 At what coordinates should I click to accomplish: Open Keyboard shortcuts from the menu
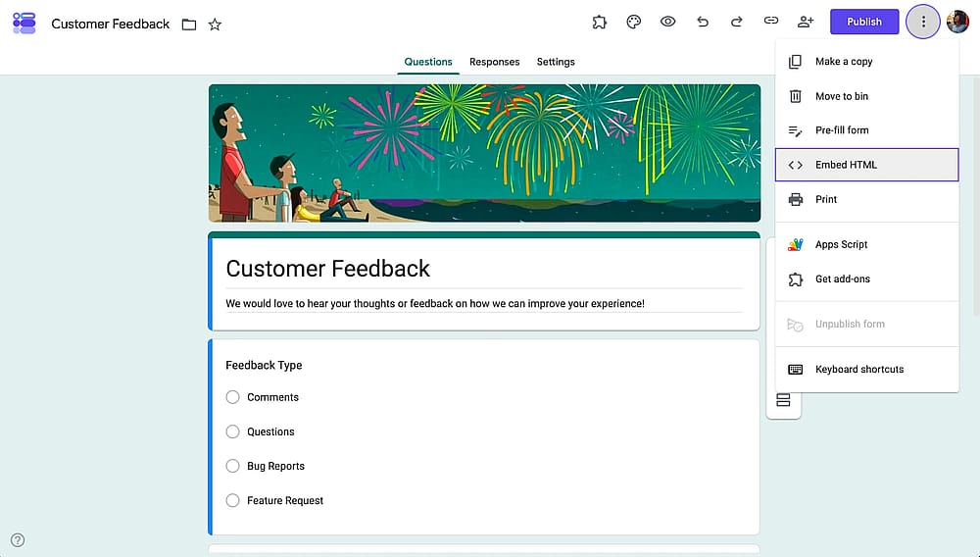click(867, 370)
